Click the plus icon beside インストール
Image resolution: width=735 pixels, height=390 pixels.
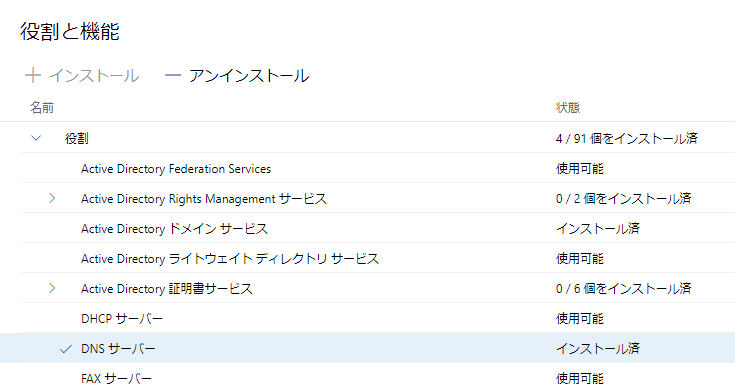33,75
